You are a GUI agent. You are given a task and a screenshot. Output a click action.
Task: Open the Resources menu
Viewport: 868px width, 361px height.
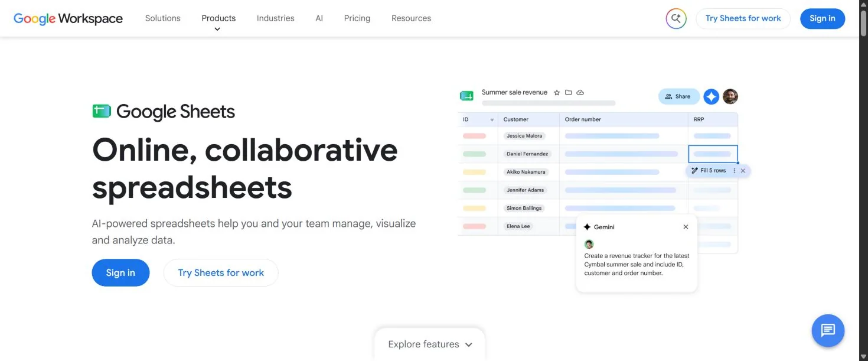411,18
